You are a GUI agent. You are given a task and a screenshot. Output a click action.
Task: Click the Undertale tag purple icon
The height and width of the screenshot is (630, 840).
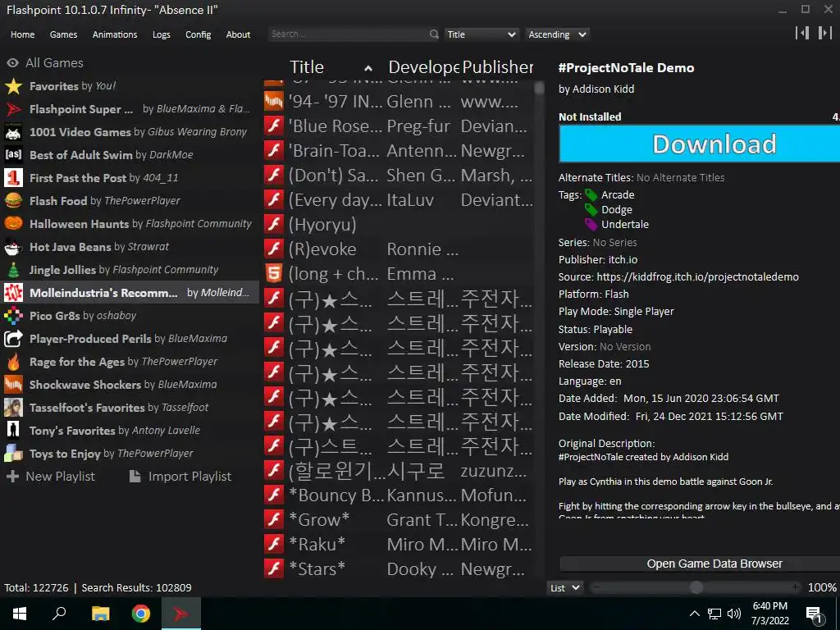click(x=591, y=225)
